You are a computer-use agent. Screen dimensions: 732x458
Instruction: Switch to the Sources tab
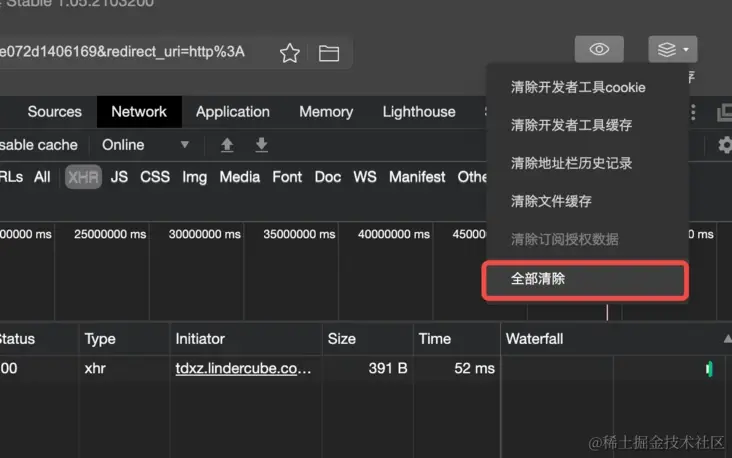click(55, 112)
